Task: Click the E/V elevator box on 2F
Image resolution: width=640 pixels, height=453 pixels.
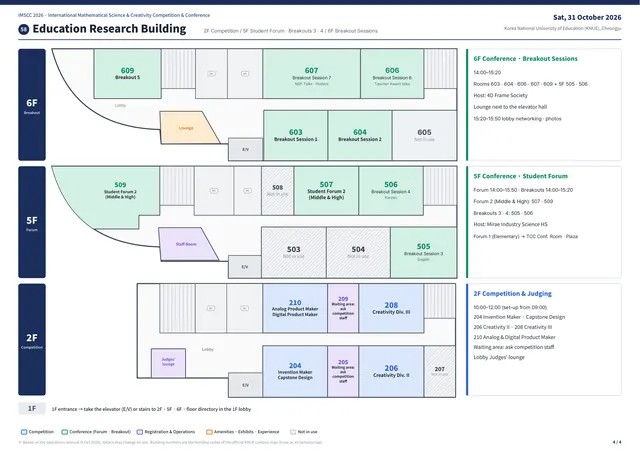Action: (245, 385)
